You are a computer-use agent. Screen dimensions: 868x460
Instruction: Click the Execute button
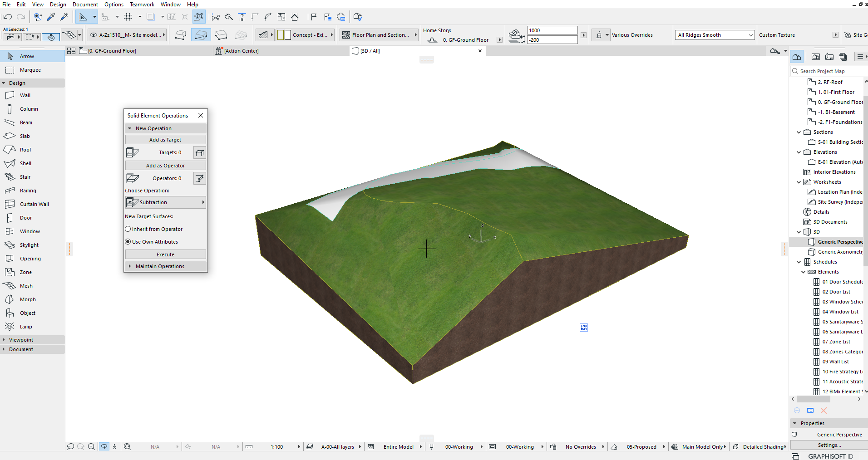(x=166, y=254)
